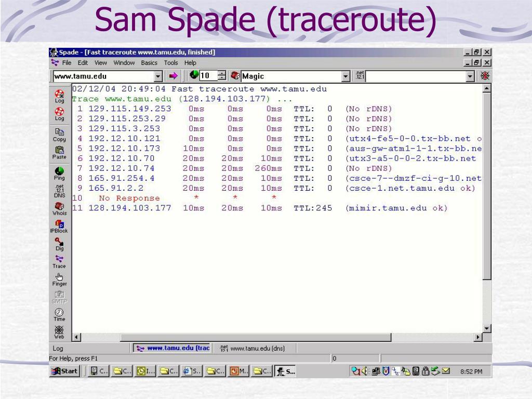This screenshot has width=532, height=399.
Task: Select the www.tamu.edu (trac tab
Action: 172,348
